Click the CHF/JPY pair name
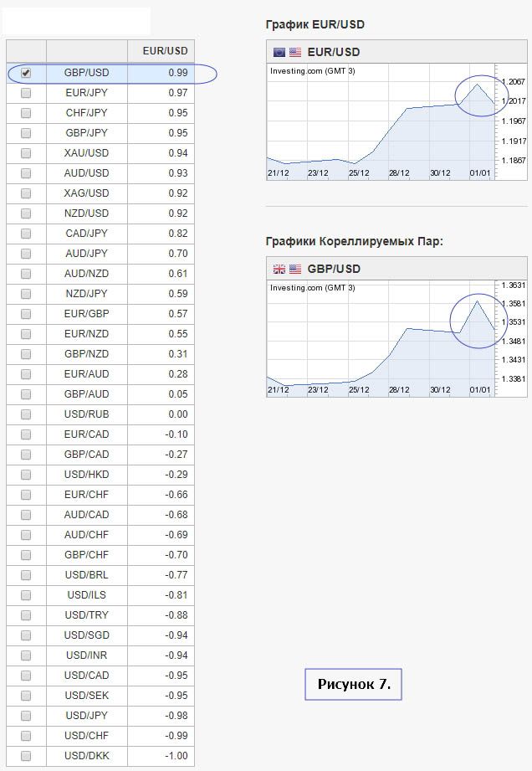This screenshot has width=532, height=771. [86, 113]
